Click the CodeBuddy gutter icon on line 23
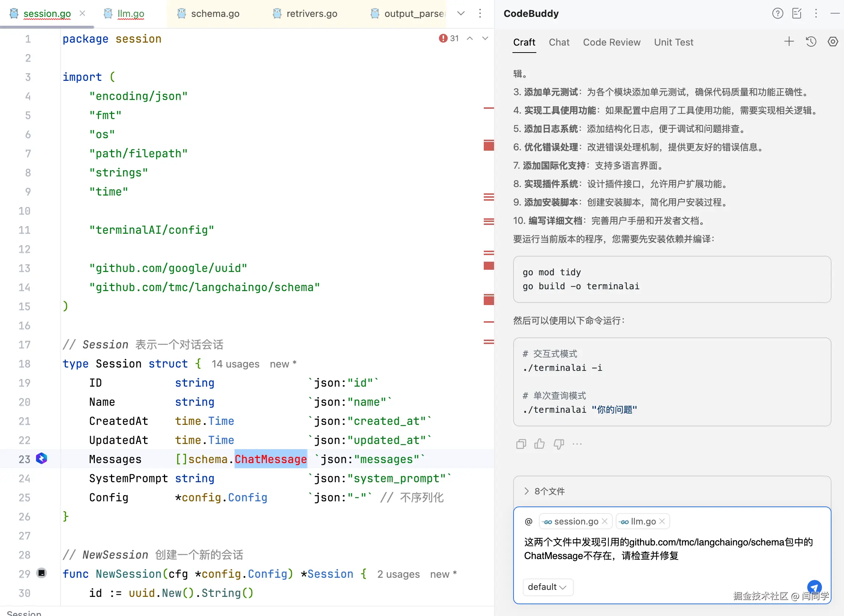Screen dimensions: 844x616 point(42,458)
